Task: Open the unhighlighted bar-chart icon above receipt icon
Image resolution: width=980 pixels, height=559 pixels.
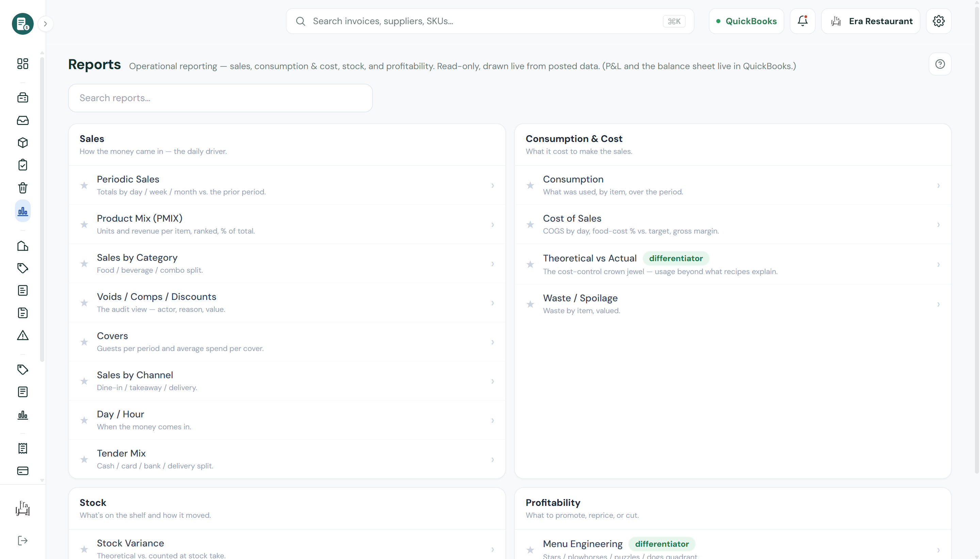Action: point(23,415)
